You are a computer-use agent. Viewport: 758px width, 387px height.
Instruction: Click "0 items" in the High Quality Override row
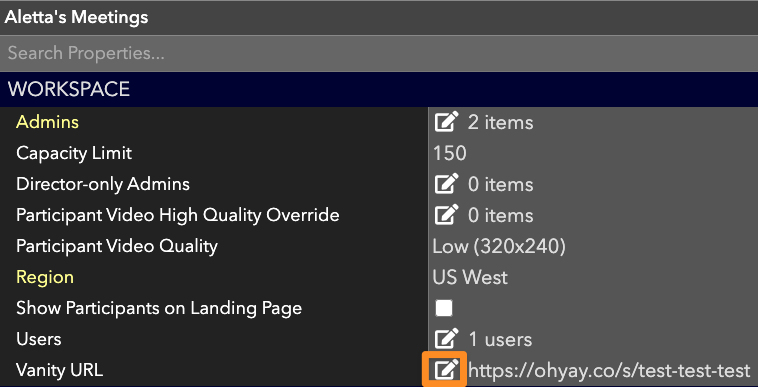(500, 215)
